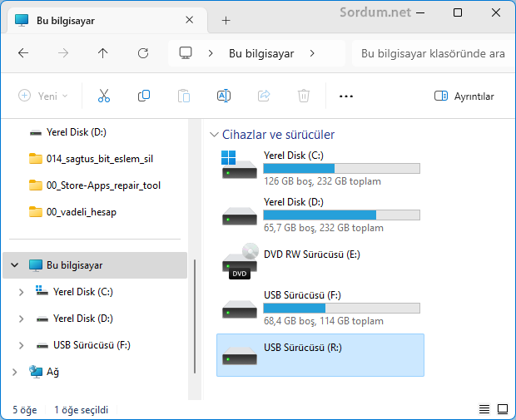516x420 pixels.
Task: Open 00_Store-Apps_repair_tool folder in sidebar
Action: coord(95,185)
